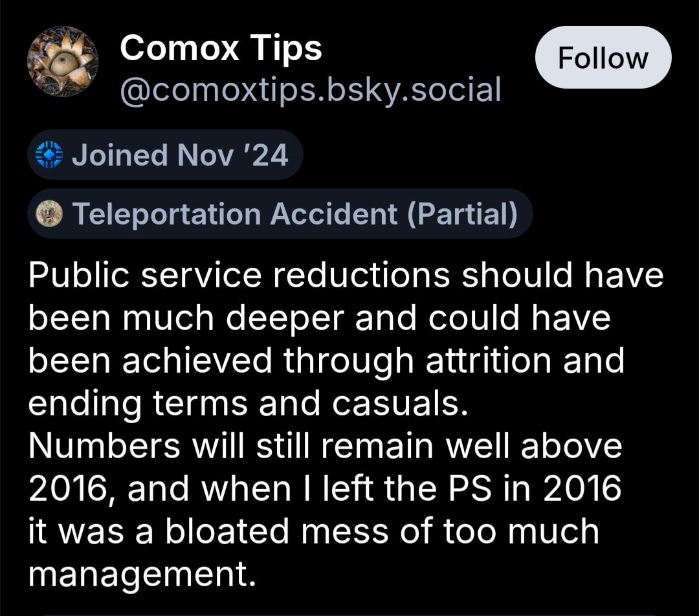Click the line starting "Numbers will still remain"
Image resolution: width=699 pixels, height=616 pixels.
pos(325,446)
